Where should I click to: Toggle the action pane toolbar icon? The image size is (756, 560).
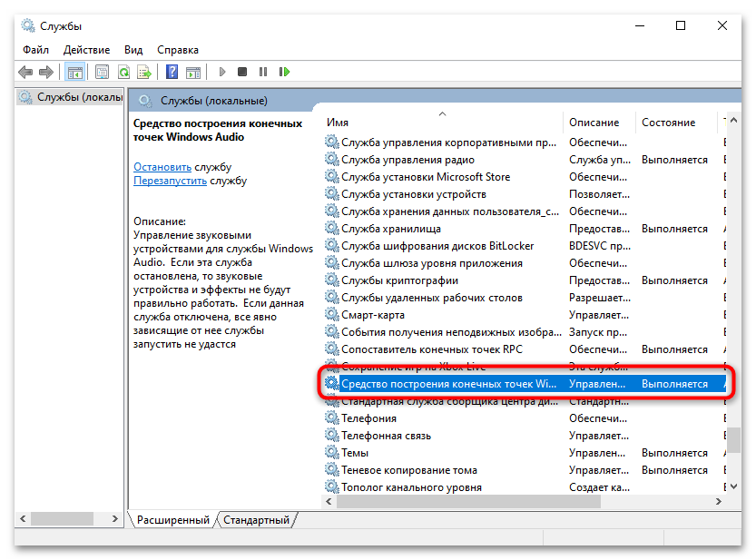(193, 73)
